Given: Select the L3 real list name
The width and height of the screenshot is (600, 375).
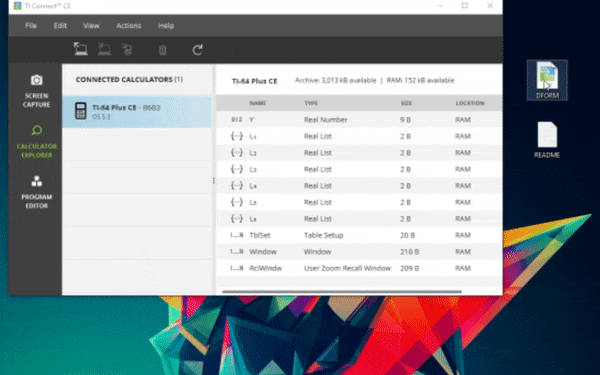Looking at the screenshot, I should (253, 170).
